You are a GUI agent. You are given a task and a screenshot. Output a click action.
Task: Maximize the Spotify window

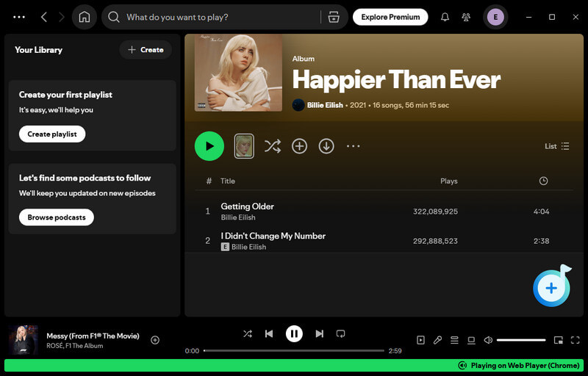click(552, 17)
